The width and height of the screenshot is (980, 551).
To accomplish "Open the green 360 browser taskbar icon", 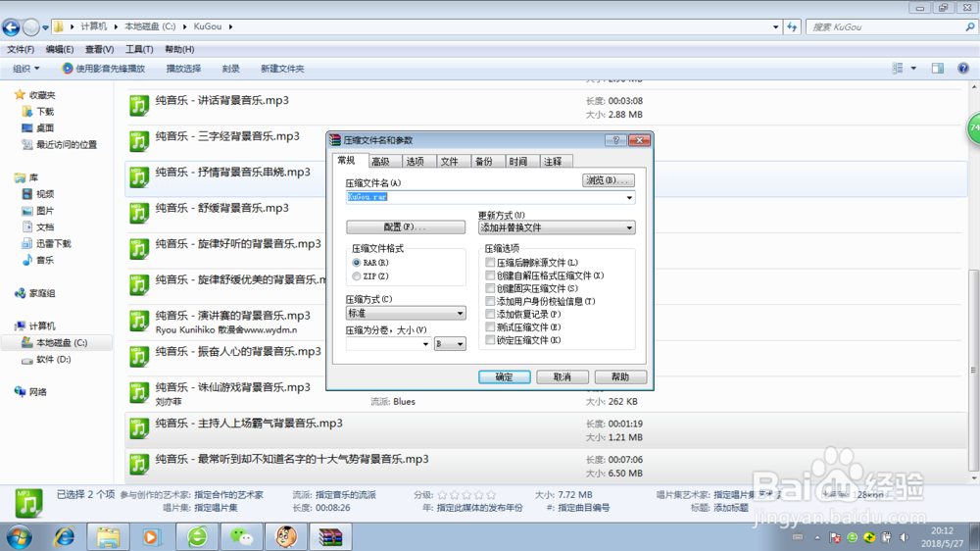I will [198, 536].
